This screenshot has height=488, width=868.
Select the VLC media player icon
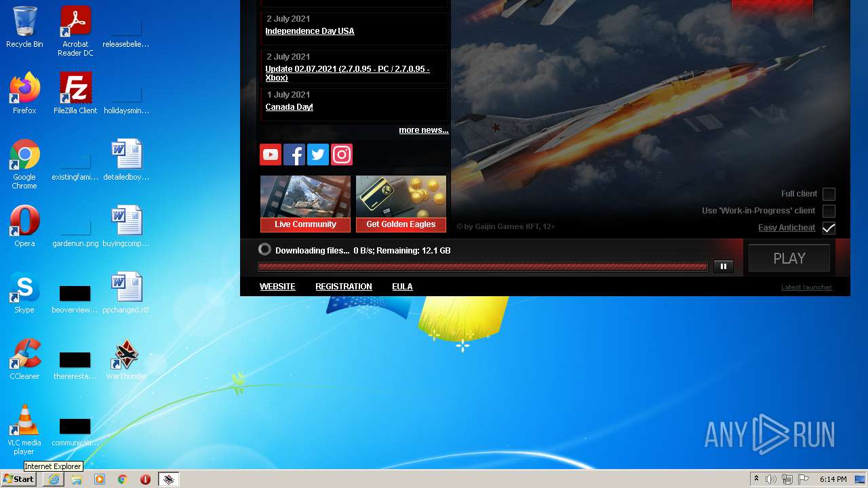24,430
